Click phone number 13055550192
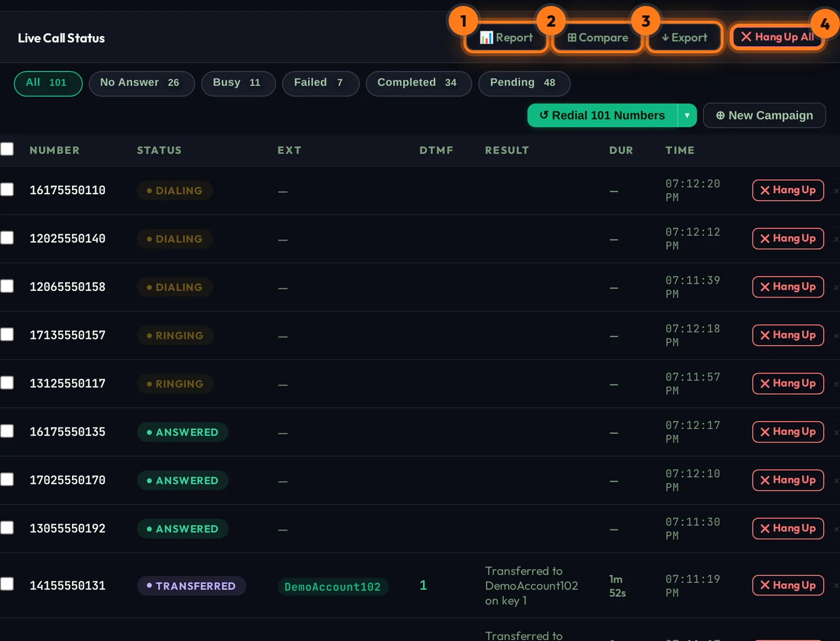Screen dimensions: 840x641 point(67,529)
